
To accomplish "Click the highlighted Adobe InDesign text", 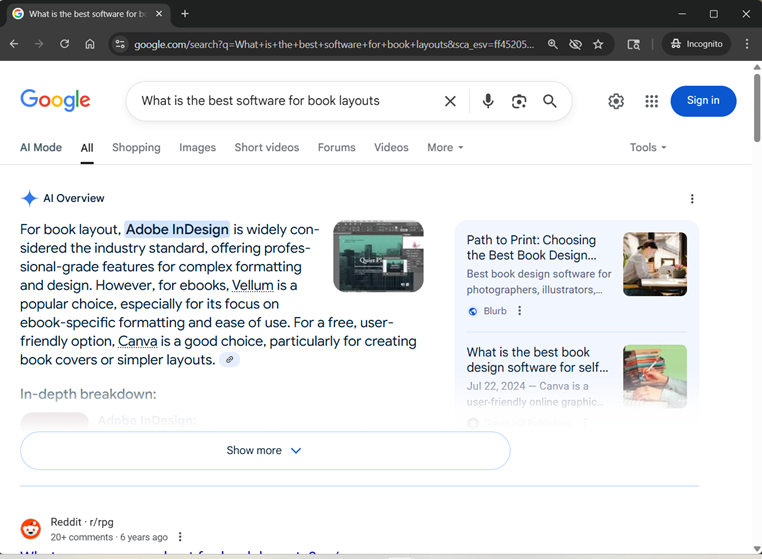I will (177, 229).
